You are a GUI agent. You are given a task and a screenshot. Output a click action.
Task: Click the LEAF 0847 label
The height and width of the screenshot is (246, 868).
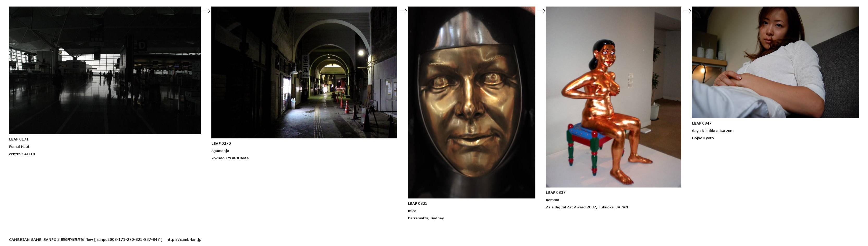tap(701, 124)
